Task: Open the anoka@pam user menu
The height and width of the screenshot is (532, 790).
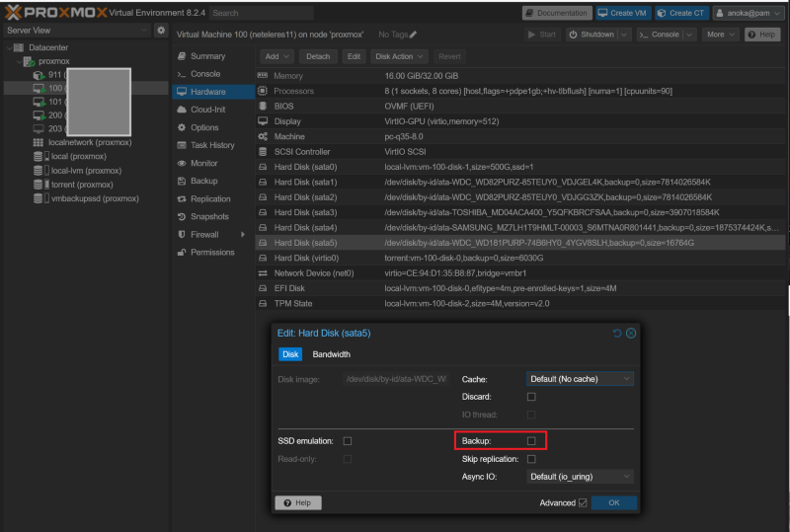Action: pos(750,13)
